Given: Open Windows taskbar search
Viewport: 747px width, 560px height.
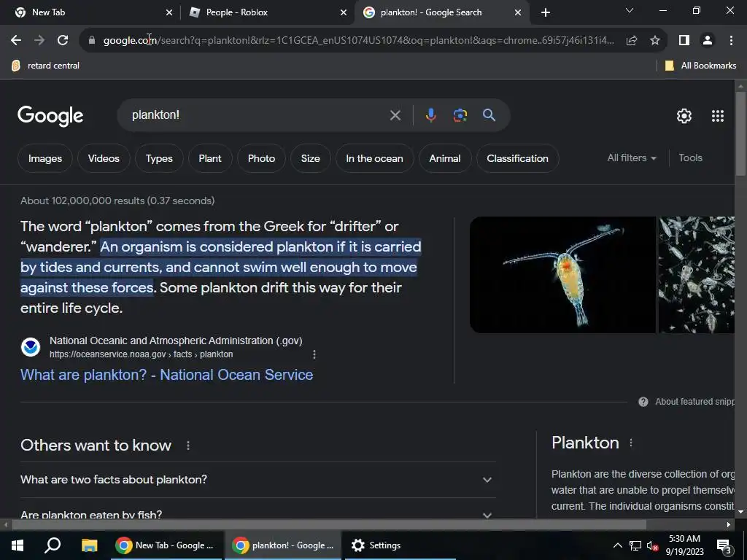Looking at the screenshot, I should click(x=53, y=545).
